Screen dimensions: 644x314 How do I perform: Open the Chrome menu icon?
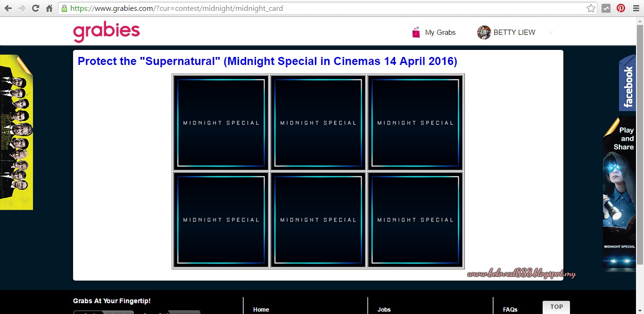(635, 8)
